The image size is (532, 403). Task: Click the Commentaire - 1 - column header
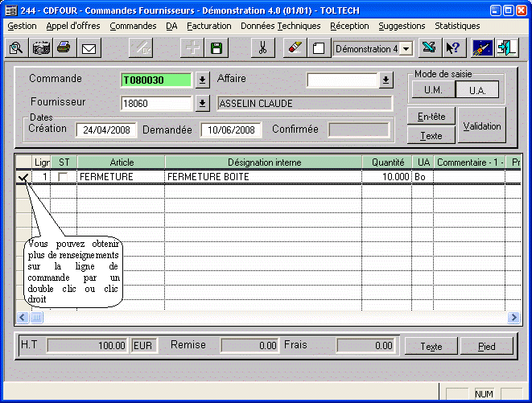tap(470, 162)
